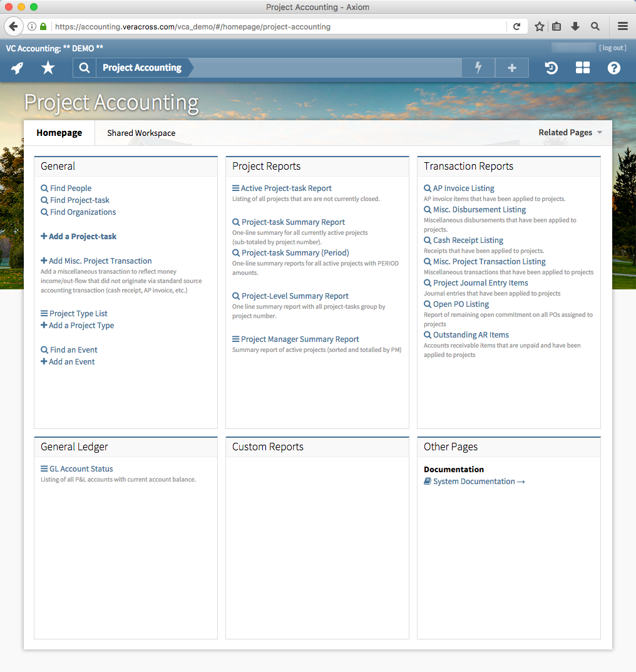This screenshot has width=636, height=672.
Task: Click the browser downloads arrow icon
Action: coord(575,26)
